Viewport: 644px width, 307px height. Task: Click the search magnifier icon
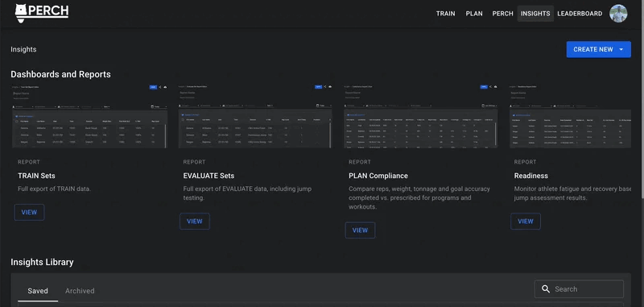click(x=546, y=289)
